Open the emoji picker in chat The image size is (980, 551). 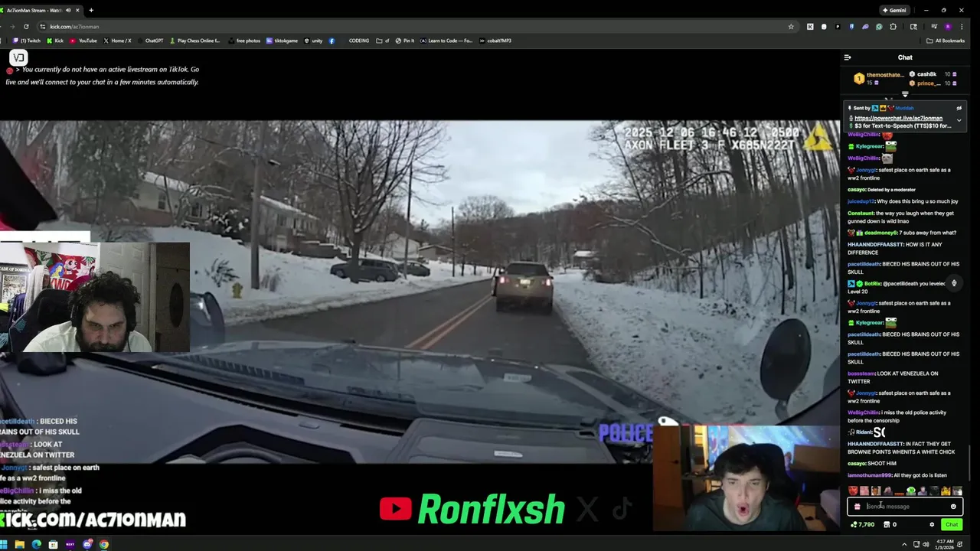pyautogui.click(x=953, y=507)
